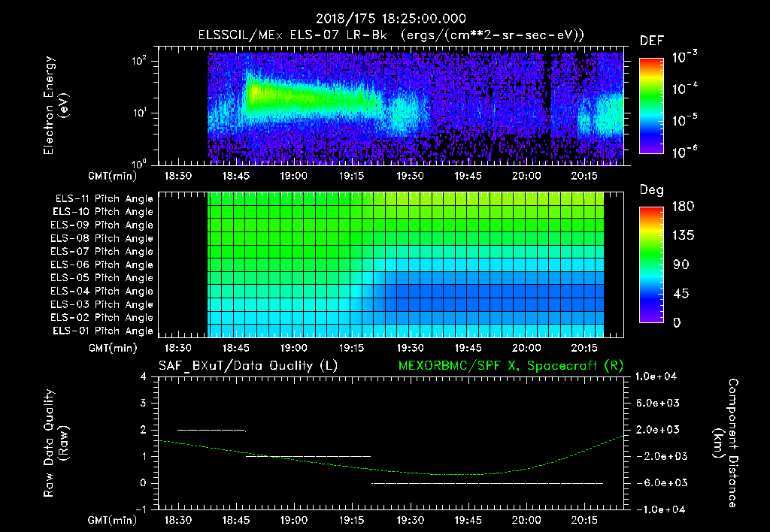Select the ELS-05 Pitch Angle row label
This screenshot has width=770, height=532.
102,278
